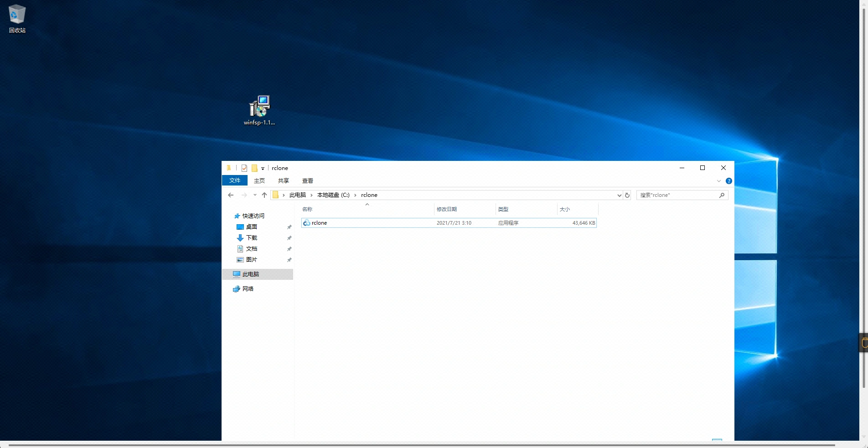Close the rclone Explorer window
The height and width of the screenshot is (448, 868).
[723, 168]
